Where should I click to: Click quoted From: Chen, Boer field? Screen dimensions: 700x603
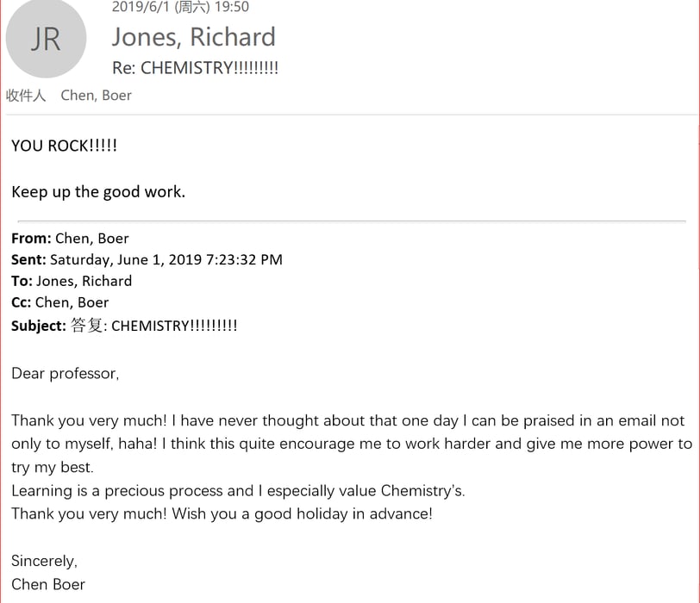[70, 239]
